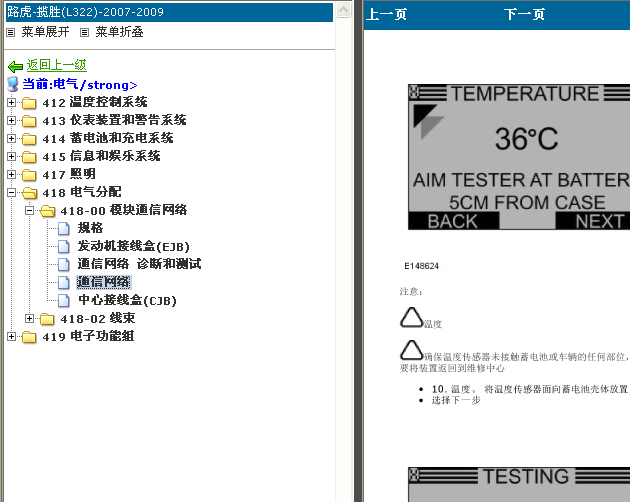Click open folder icon of 418 电气分配
The width and height of the screenshot is (630, 502).
pos(29,193)
